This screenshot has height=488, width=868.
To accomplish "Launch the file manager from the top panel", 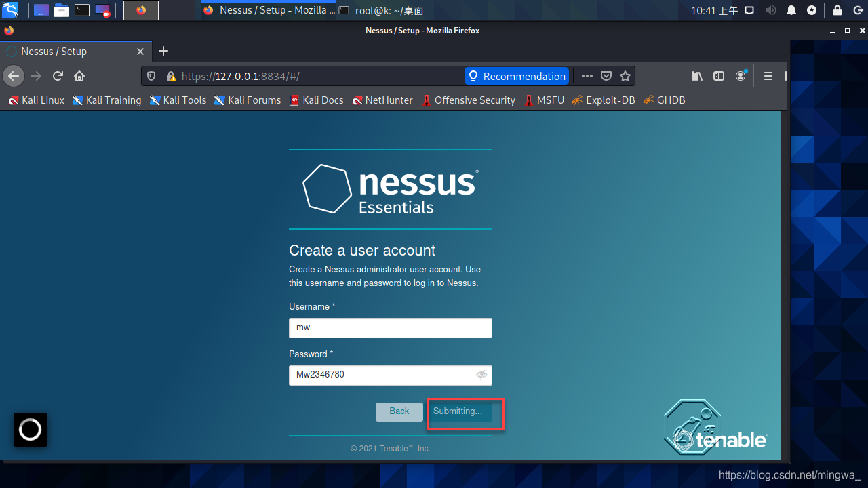I will coord(61,10).
